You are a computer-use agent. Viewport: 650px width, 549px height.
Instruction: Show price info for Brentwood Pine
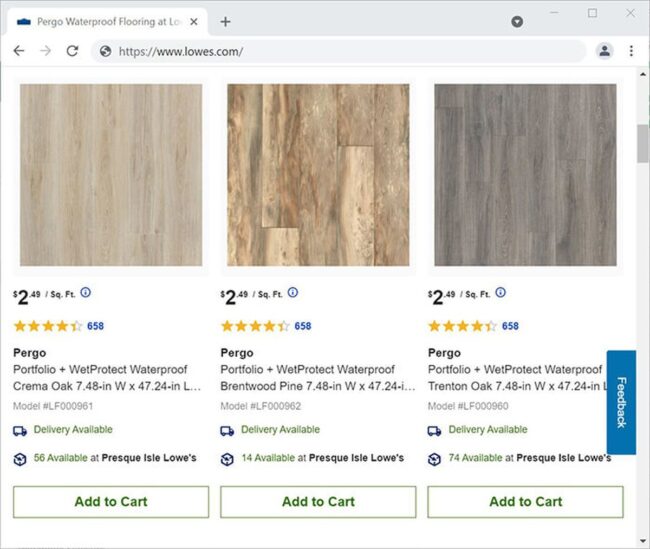(x=293, y=293)
